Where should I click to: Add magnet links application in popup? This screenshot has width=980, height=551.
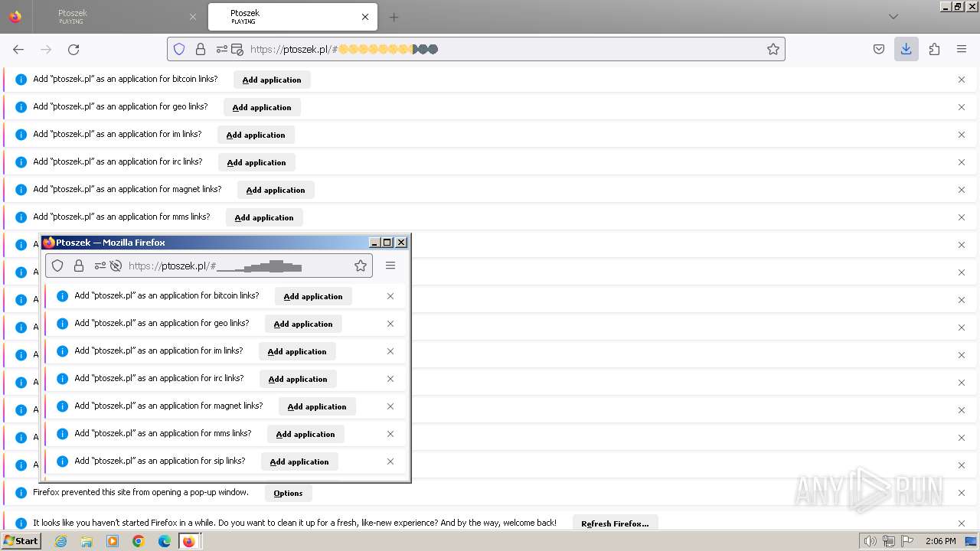coord(317,406)
